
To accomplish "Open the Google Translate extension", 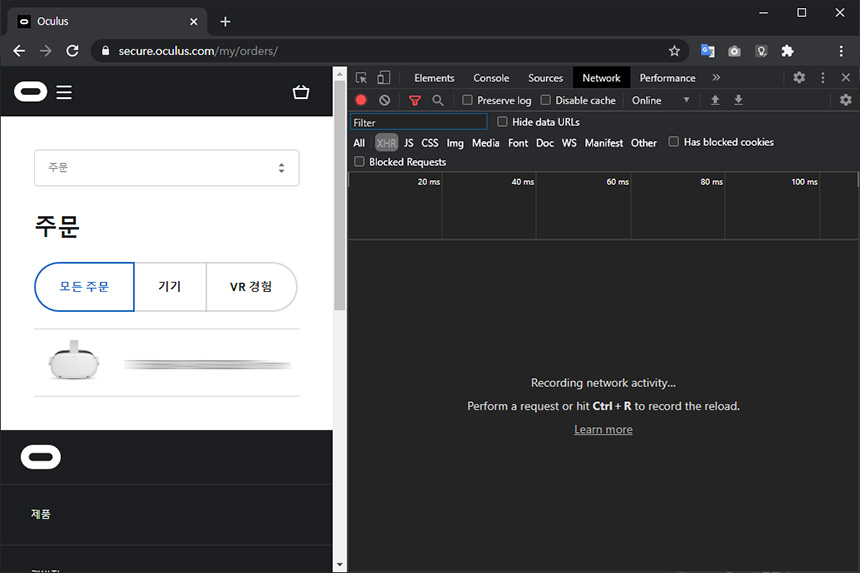I will [708, 51].
